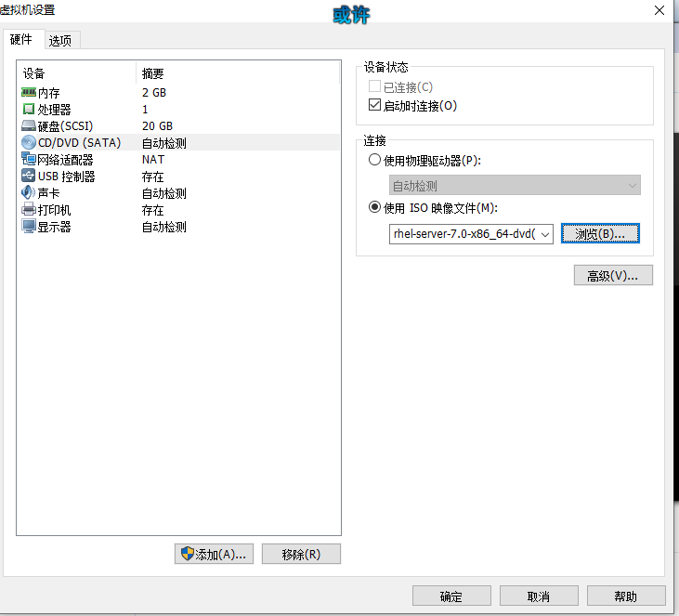The image size is (679, 616).
Task: Select the display (显示器) monitor icon
Action: click(29, 226)
